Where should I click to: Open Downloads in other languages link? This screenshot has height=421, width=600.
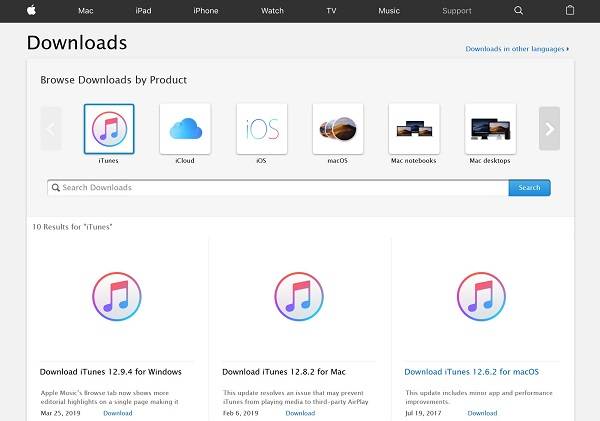tap(516, 48)
